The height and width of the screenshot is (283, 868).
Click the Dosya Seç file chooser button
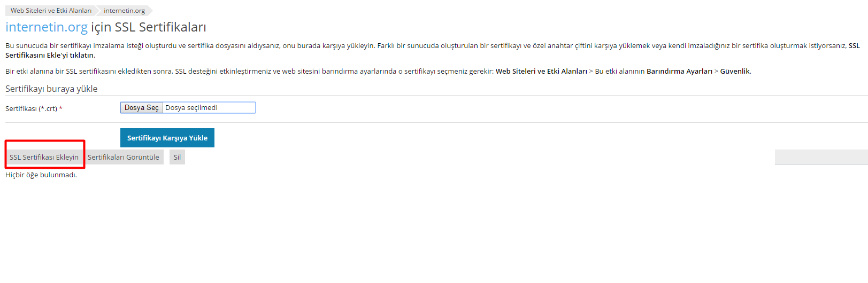pyautogui.click(x=142, y=108)
